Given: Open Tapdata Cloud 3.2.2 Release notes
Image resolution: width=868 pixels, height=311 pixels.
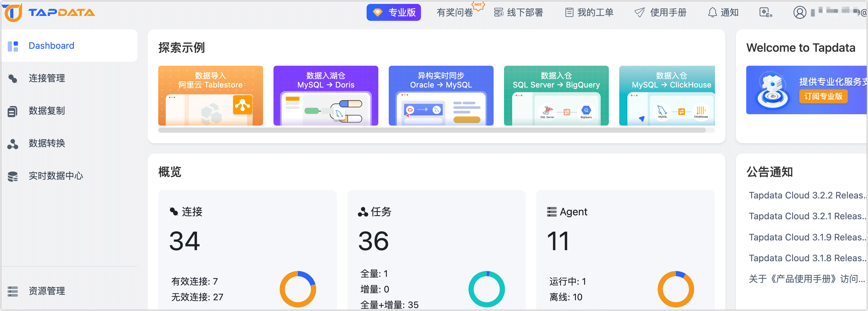Looking at the screenshot, I should pyautogui.click(x=806, y=195).
